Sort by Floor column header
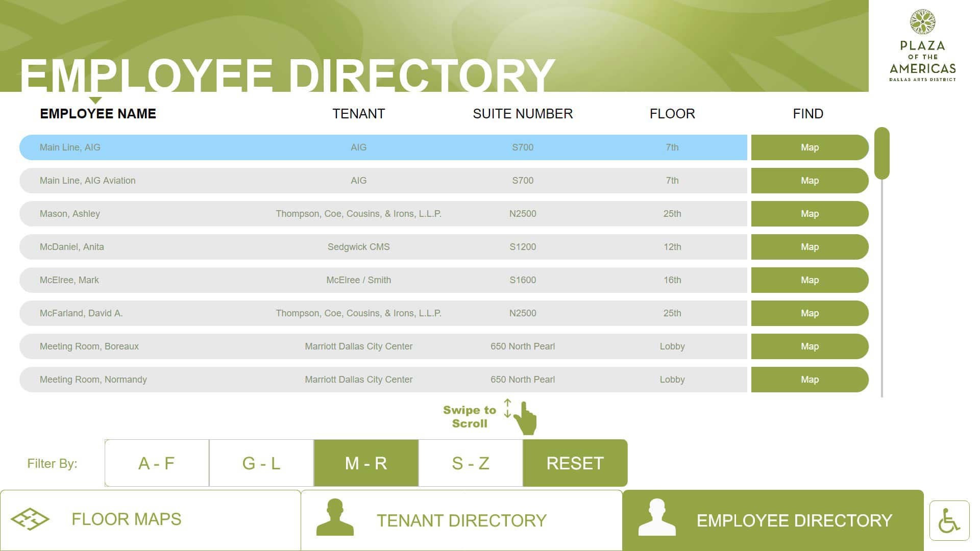Screen dimensions: 980x551 pos(672,114)
